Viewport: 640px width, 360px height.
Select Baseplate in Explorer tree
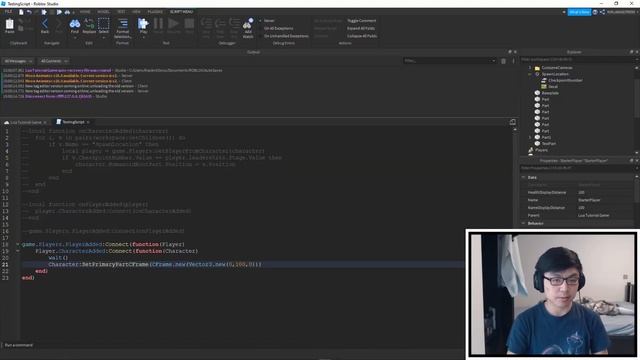[x=550, y=93]
